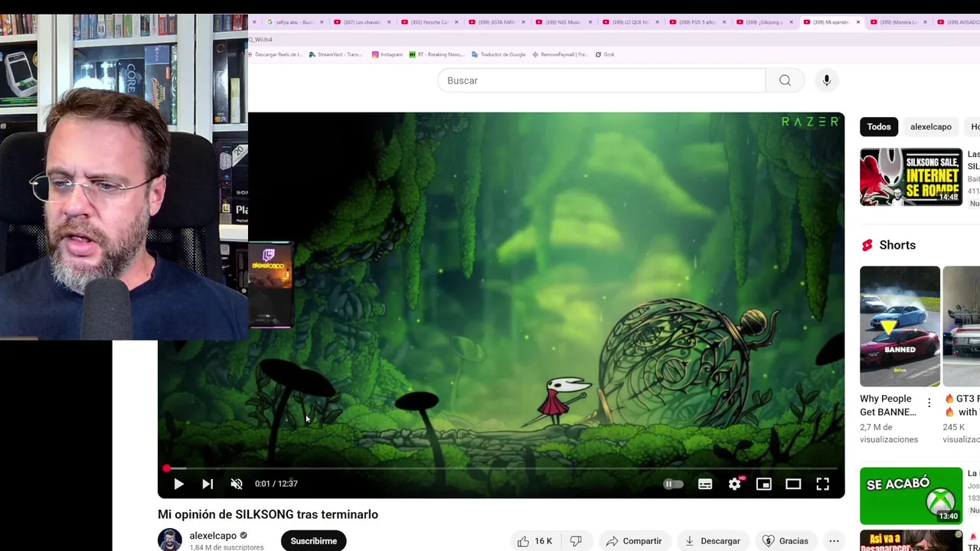The height and width of the screenshot is (551, 980).
Task: Click the video progress bar
Action: 501,468
